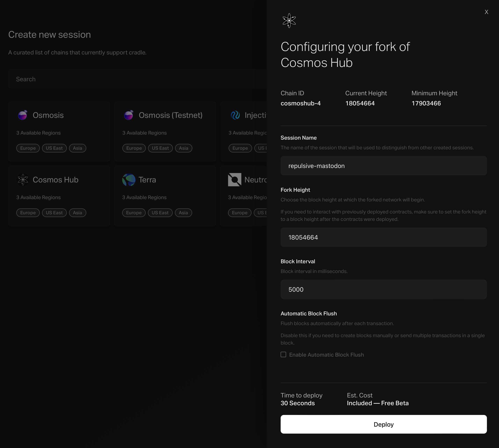Viewport: 499px width, 448px height.
Task: Click the Block Interval input field
Action: coord(383,289)
